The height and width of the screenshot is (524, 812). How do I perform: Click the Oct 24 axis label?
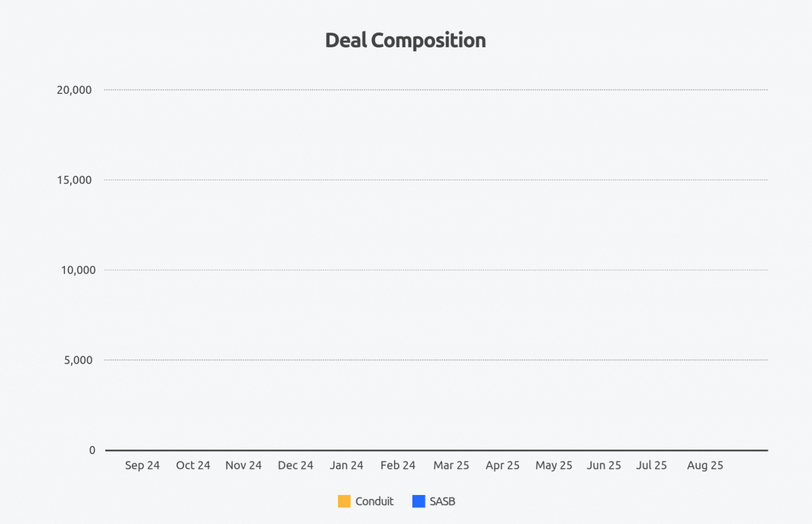click(193, 465)
